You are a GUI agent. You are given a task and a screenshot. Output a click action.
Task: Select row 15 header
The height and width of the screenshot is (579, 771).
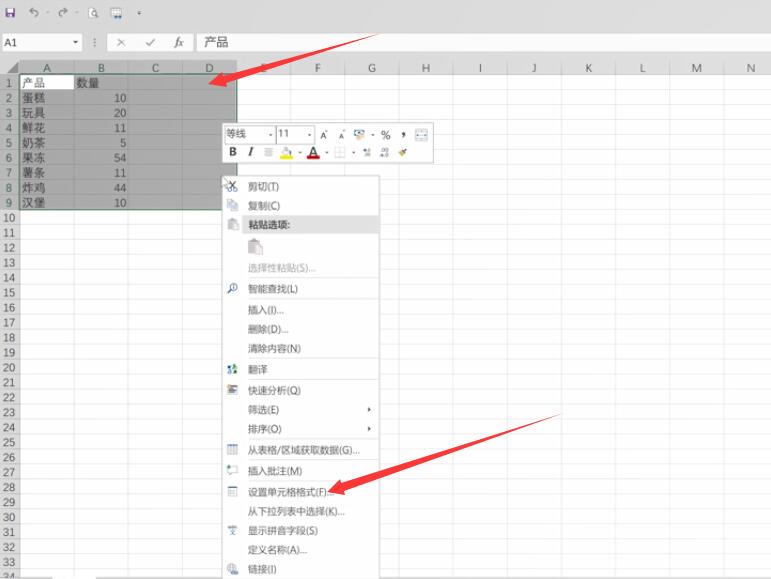click(9, 293)
